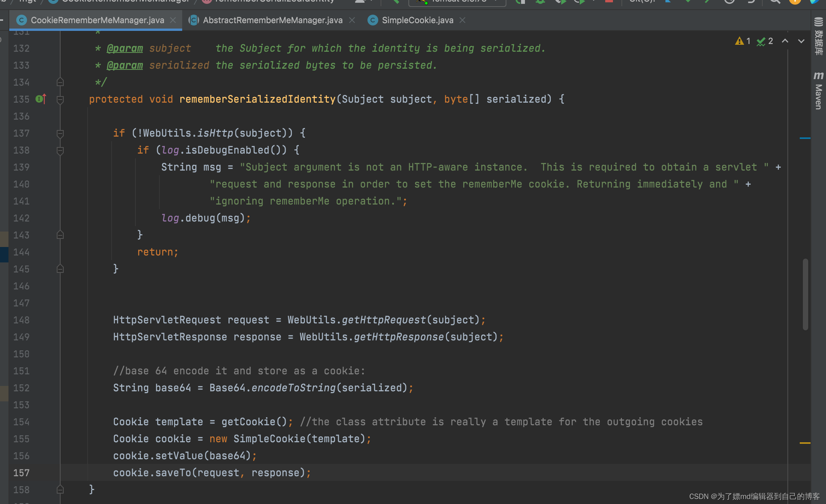Collapse the rememberSerializedIdentity method at line 135
826x504 pixels.
click(x=60, y=100)
